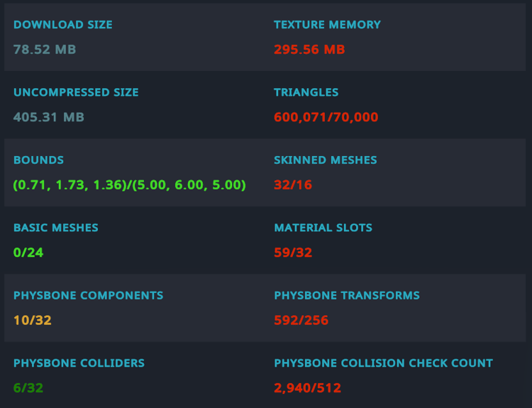Select the 32/16 skinned meshes value
This screenshot has width=532, height=408.
click(x=293, y=185)
